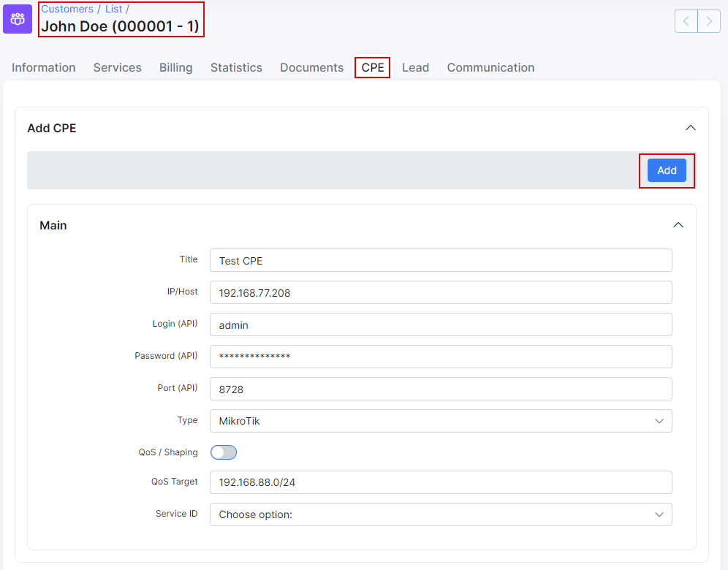Follow the List breadcrumb link
The height and width of the screenshot is (570, 728).
click(114, 9)
